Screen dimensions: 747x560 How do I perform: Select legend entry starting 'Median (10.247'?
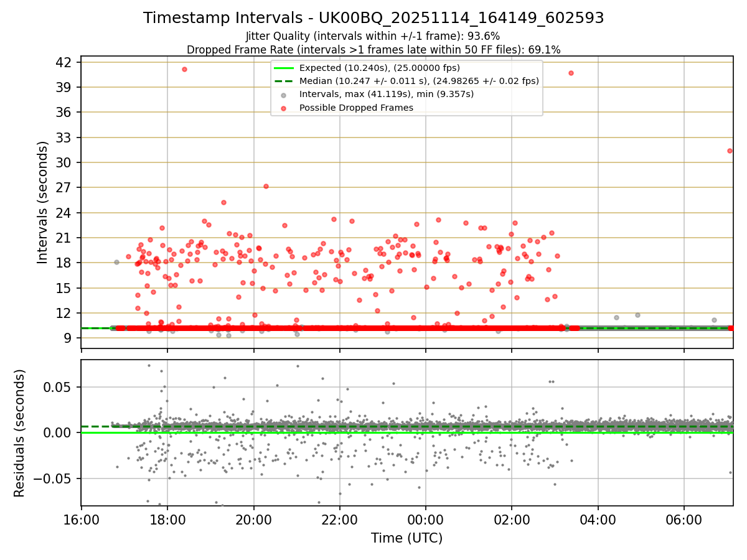tap(419, 81)
